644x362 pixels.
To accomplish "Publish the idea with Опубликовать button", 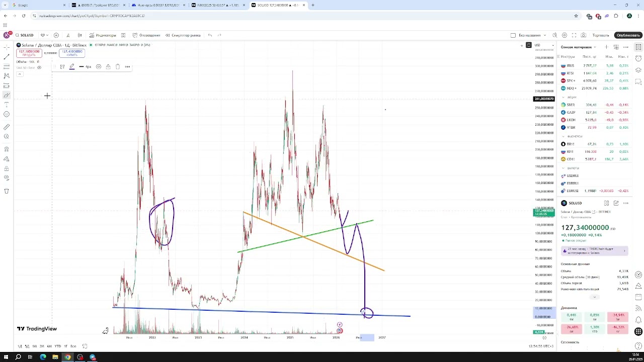I will [x=628, y=35].
